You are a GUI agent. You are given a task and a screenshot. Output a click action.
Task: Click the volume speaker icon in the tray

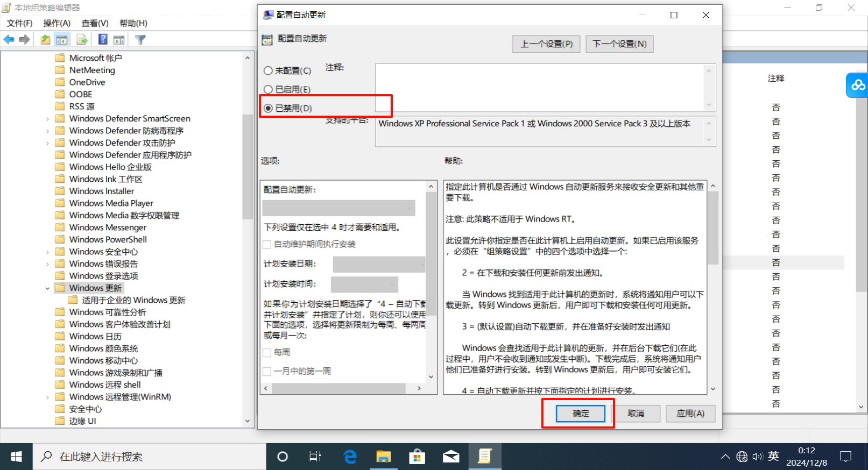[758, 457]
